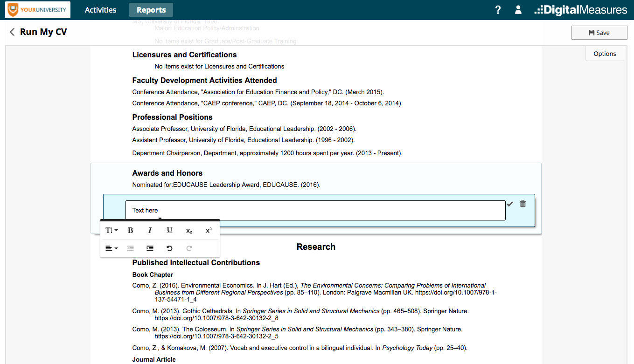634x364 pixels.
Task: Apply superscript formatting in the editor
Action: pyautogui.click(x=208, y=230)
